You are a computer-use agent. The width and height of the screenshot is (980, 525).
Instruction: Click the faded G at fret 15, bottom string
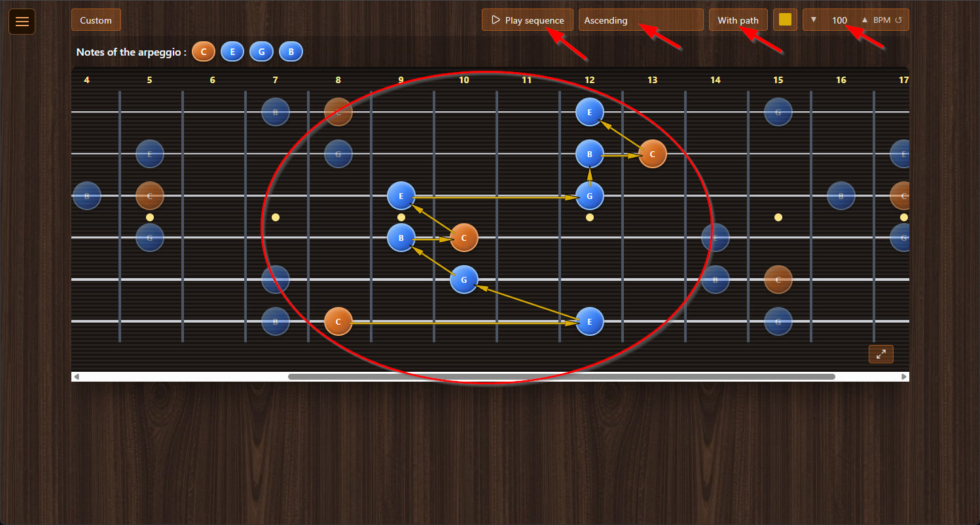[778, 321]
